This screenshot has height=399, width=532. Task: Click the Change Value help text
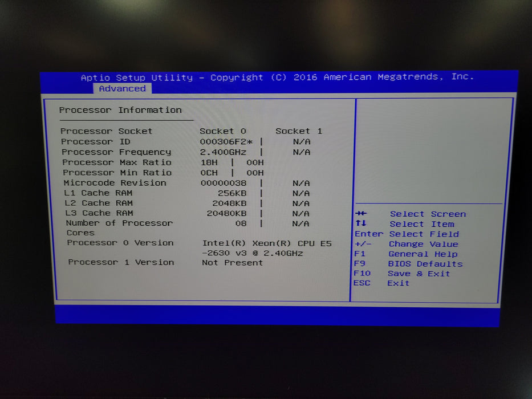(x=424, y=244)
